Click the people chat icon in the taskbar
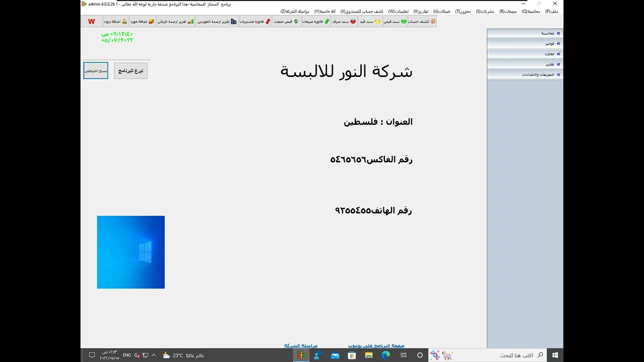Image resolution: width=644 pixels, height=362 pixels. (318, 355)
